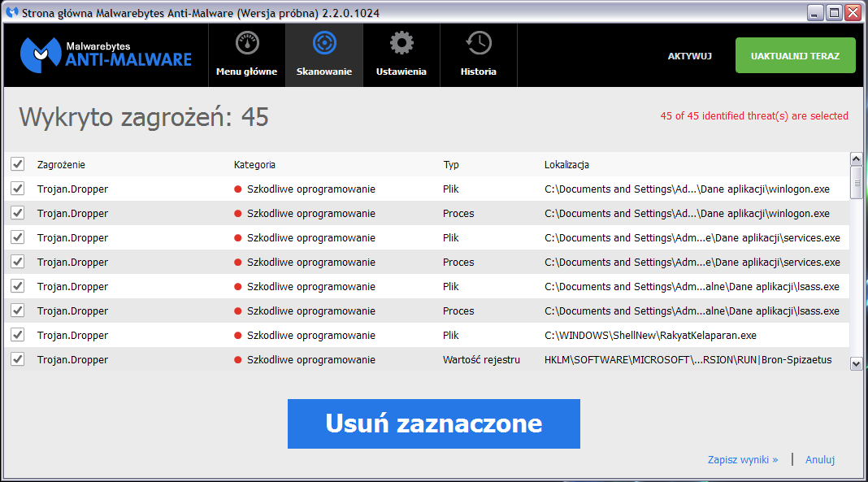Uncheck the lsass.exe Plik row checkbox
The width and height of the screenshot is (868, 482).
click(x=18, y=285)
